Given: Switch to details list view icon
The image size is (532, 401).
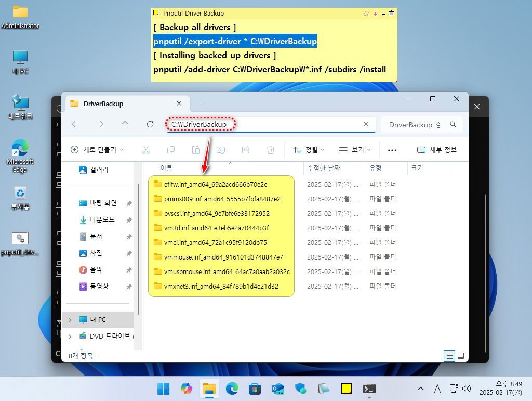Looking at the screenshot, I should pyautogui.click(x=449, y=356).
